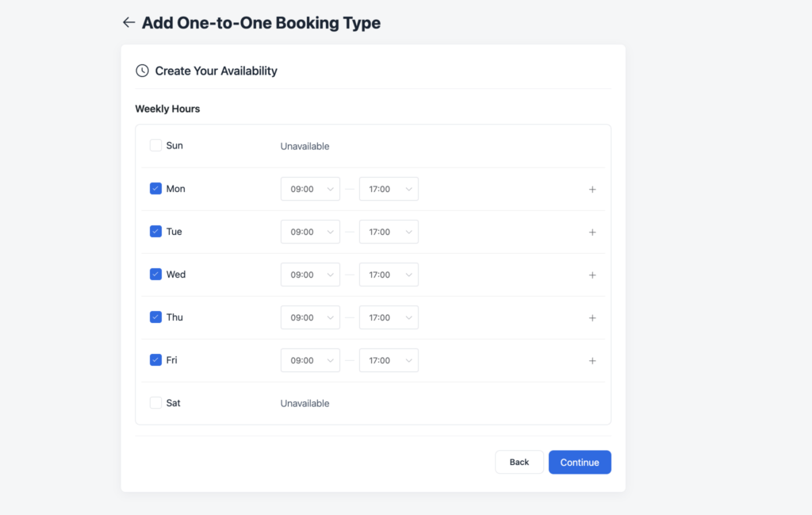
Task: Open the Thu start time dropdown
Action: pyautogui.click(x=310, y=317)
